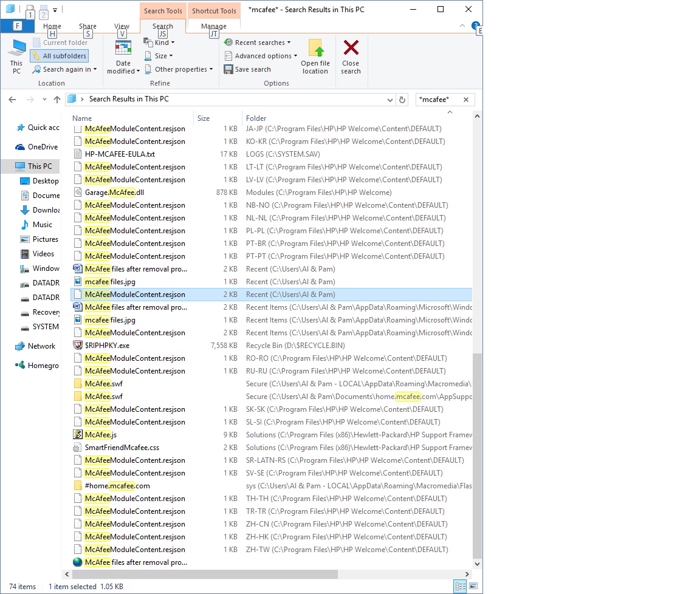This screenshot has height=594, width=700.
Task: Open Desktop folder in navigation pane
Action: (39, 181)
